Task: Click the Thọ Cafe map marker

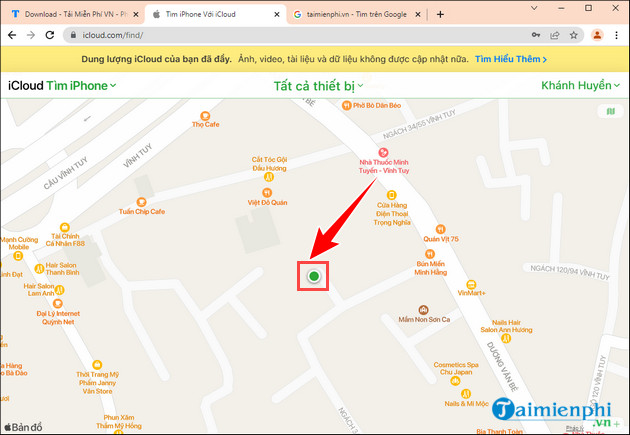Action: coord(205,116)
